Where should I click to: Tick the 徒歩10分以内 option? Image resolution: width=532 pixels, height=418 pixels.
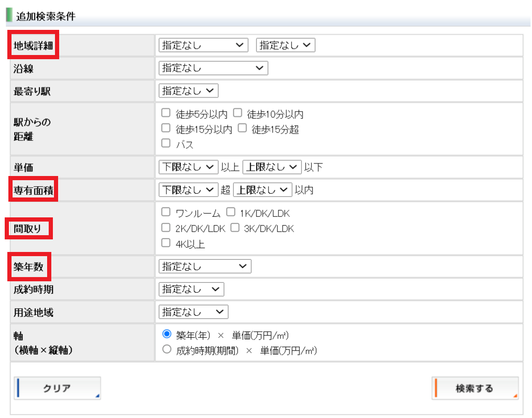tap(237, 113)
